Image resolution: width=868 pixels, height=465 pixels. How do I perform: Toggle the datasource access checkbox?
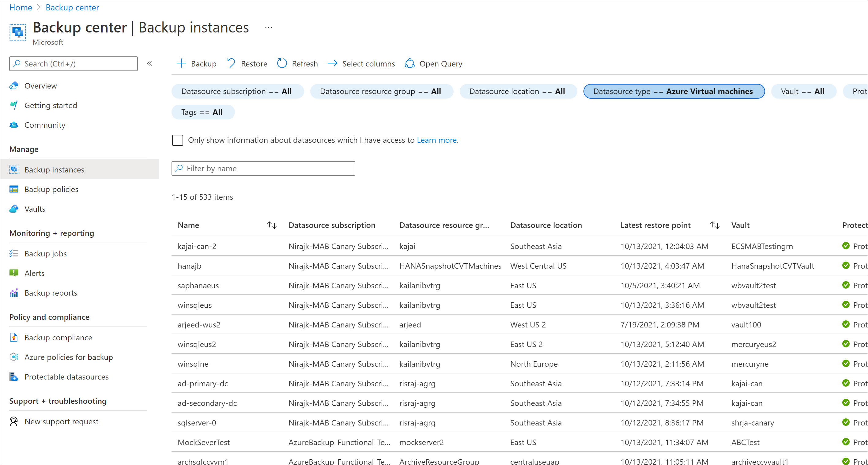tap(178, 140)
